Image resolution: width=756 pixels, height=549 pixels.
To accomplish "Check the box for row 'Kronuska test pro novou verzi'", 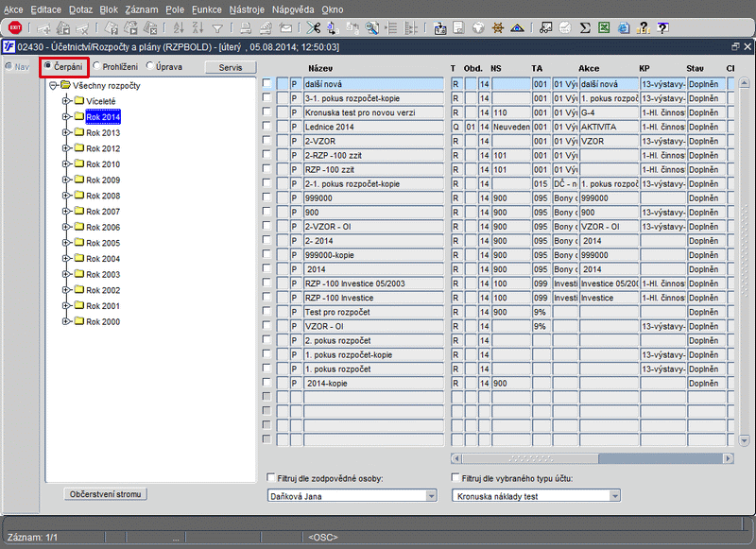I will pyautogui.click(x=266, y=112).
